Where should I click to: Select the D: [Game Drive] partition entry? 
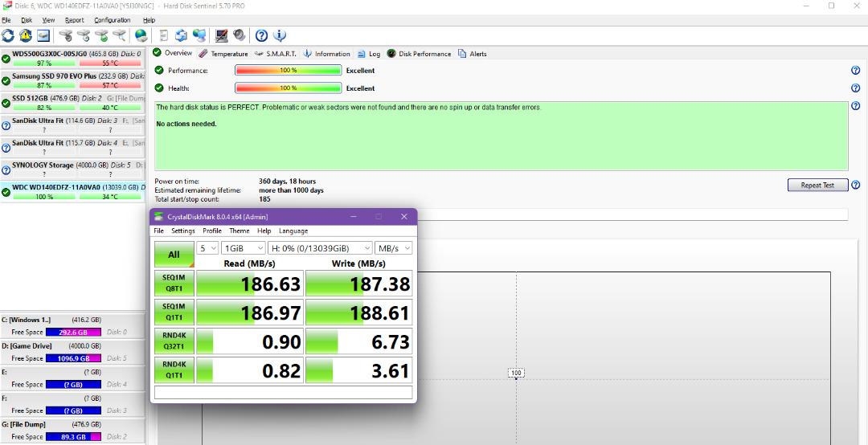click(x=72, y=352)
